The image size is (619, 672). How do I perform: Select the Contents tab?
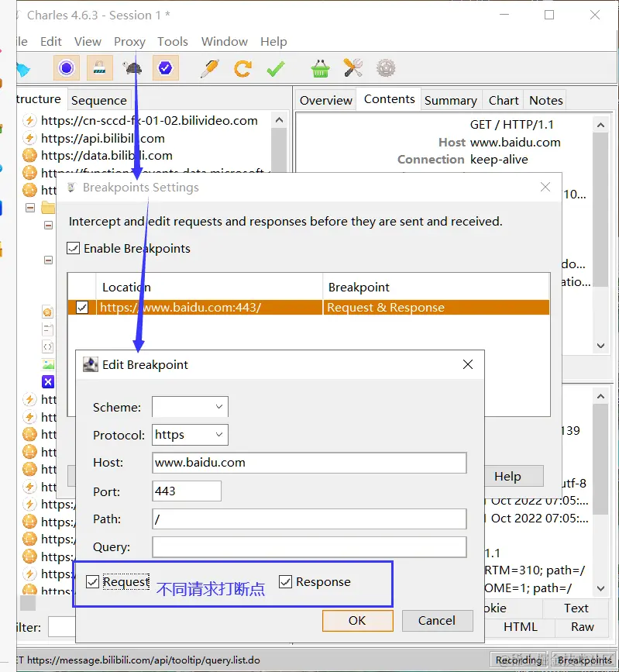(390, 99)
